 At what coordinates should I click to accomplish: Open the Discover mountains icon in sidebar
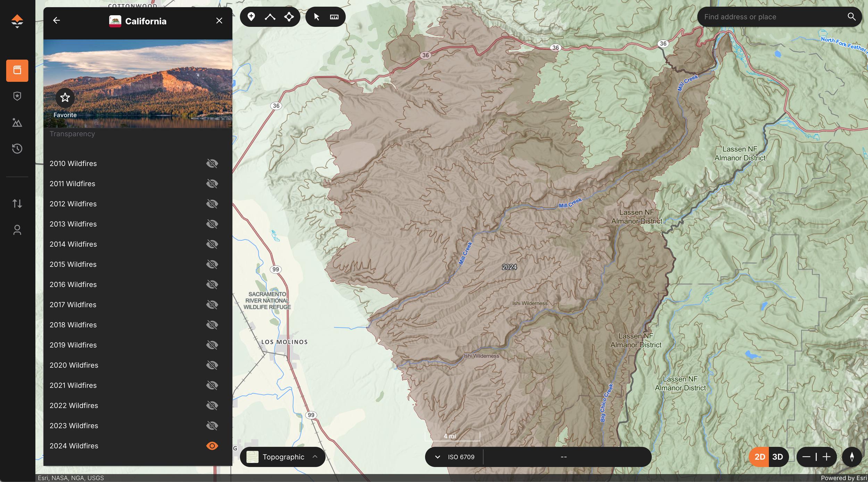coord(17,122)
